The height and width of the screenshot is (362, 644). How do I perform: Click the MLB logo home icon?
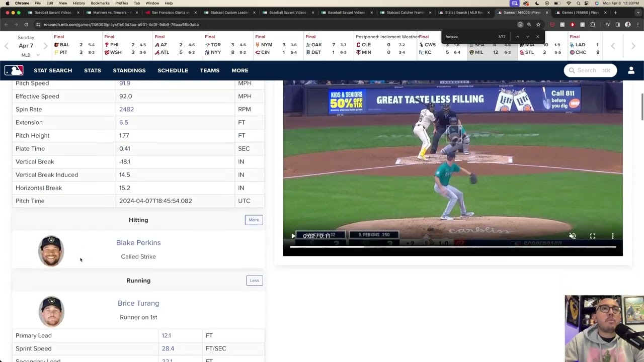click(x=14, y=70)
